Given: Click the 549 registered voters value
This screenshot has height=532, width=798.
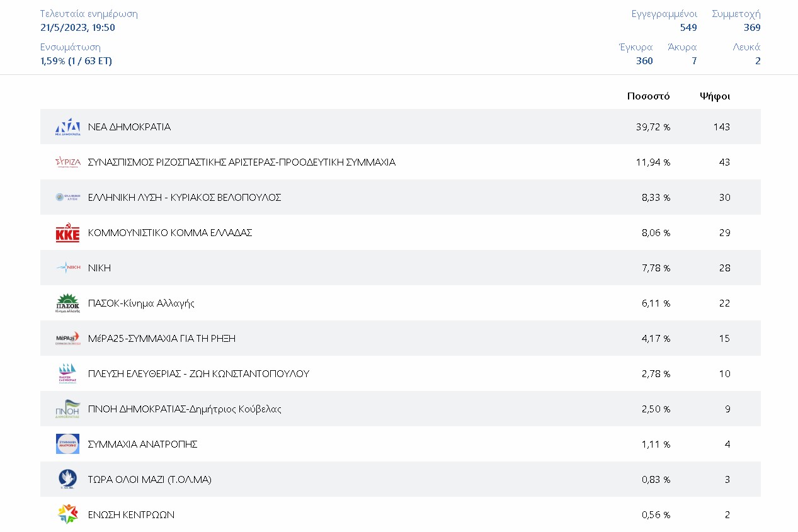Looking at the screenshot, I should [688, 28].
